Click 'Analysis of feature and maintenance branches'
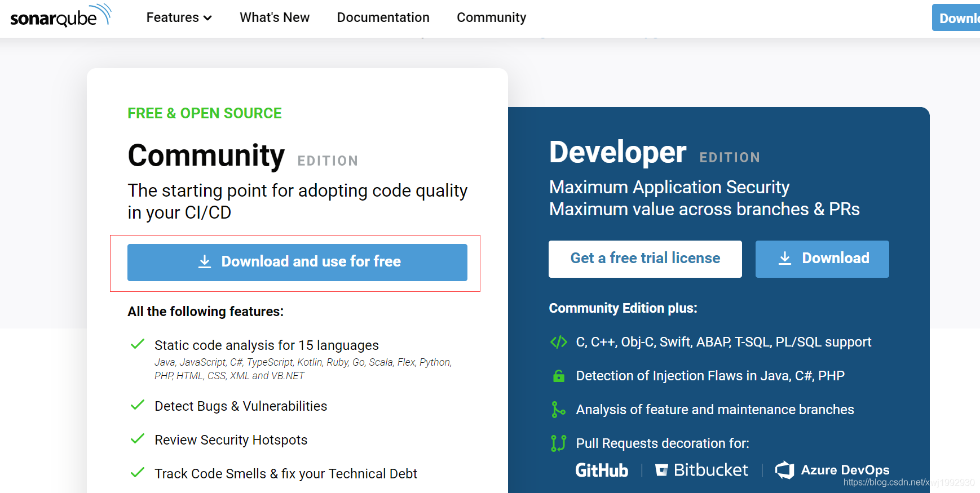Screen dimensions: 980x493 (x=715, y=410)
